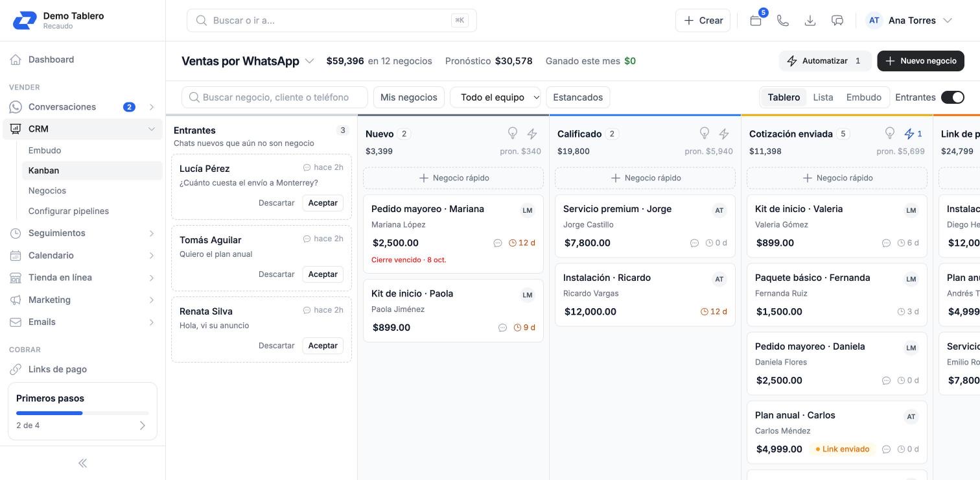This screenshot has height=480, width=980.
Task: Switch to Tablero view
Action: 784,97
